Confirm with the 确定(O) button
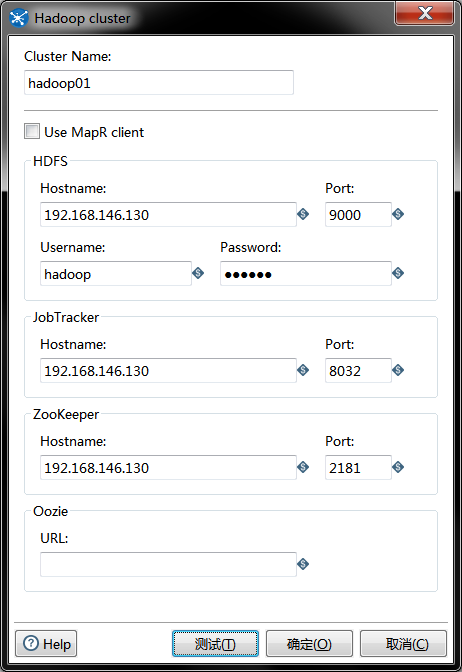 click(x=309, y=643)
